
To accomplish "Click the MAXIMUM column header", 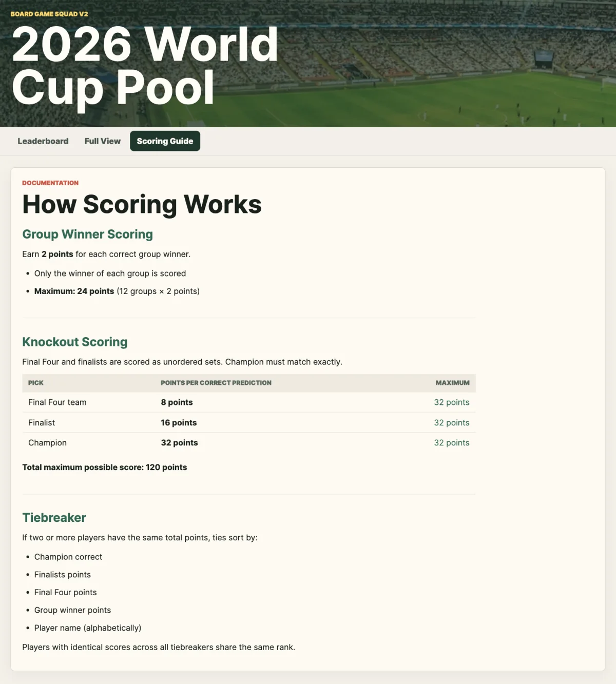I will coord(452,383).
